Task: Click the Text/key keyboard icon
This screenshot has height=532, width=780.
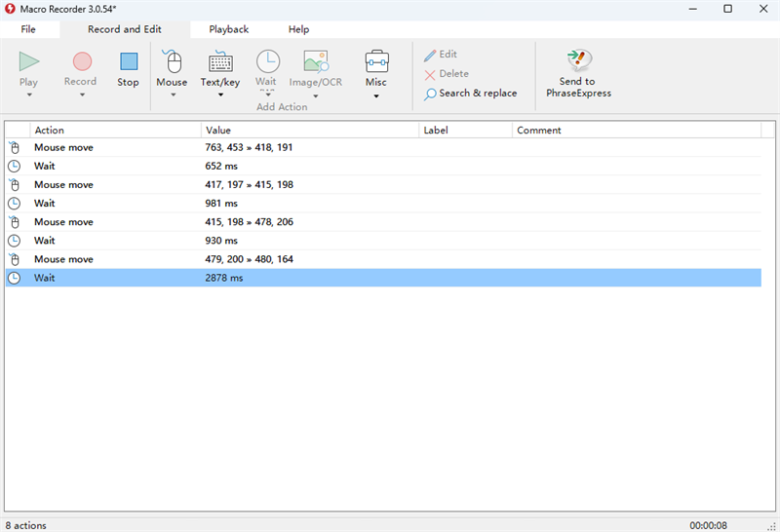Action: pos(220,62)
